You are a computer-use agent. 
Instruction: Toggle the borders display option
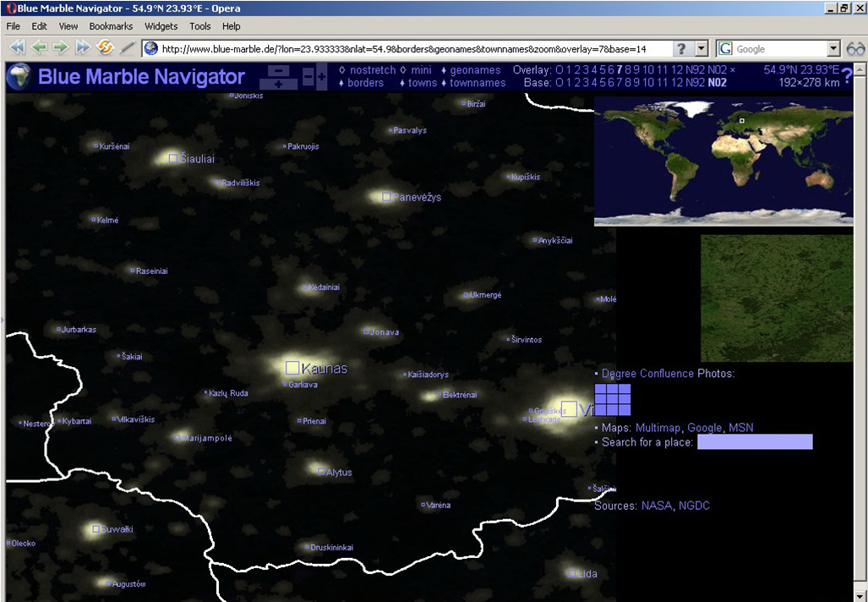pyautogui.click(x=365, y=83)
